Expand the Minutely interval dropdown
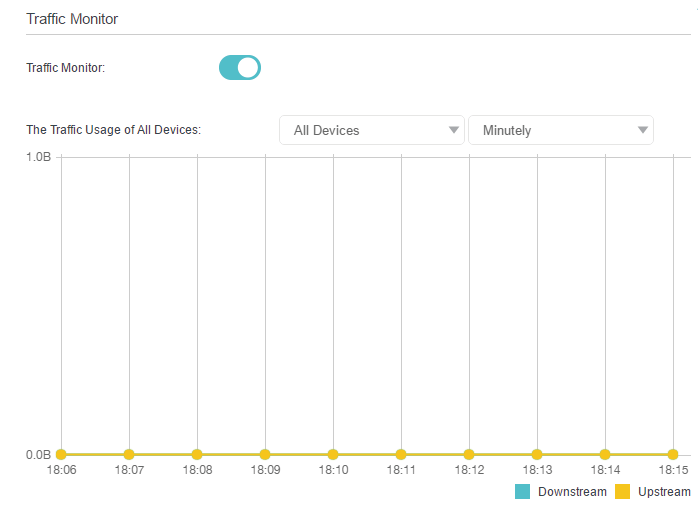 click(560, 130)
